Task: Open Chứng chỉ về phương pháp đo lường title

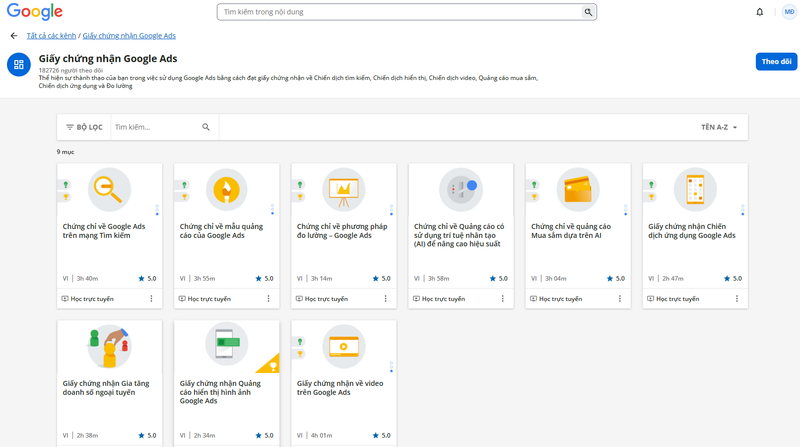Action: point(342,231)
